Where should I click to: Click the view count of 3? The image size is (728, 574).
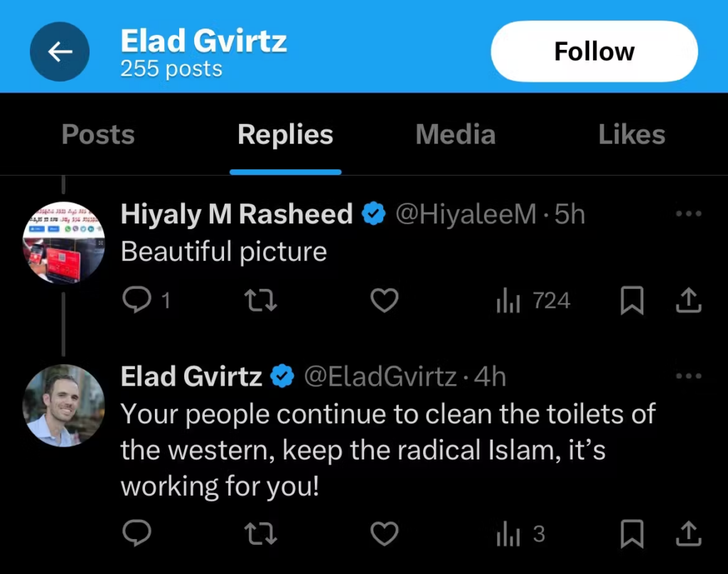520,533
